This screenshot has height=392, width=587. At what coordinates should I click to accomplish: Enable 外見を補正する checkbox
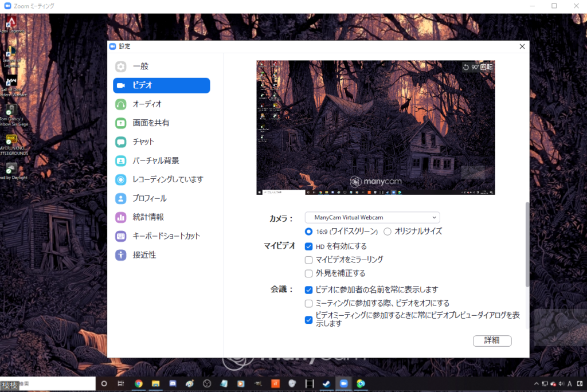click(308, 273)
